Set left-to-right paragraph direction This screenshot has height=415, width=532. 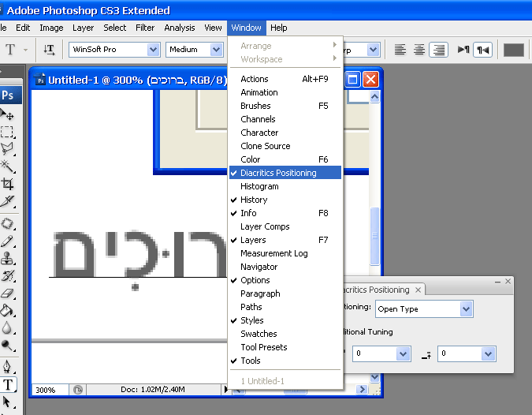pyautogui.click(x=463, y=50)
